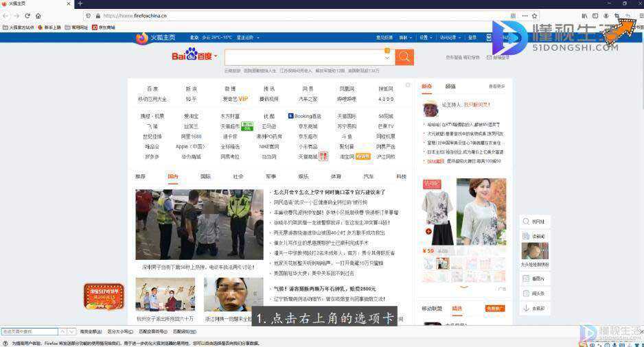Switch to 体育 news tab
This screenshot has height=347, width=644.
tap(336, 176)
